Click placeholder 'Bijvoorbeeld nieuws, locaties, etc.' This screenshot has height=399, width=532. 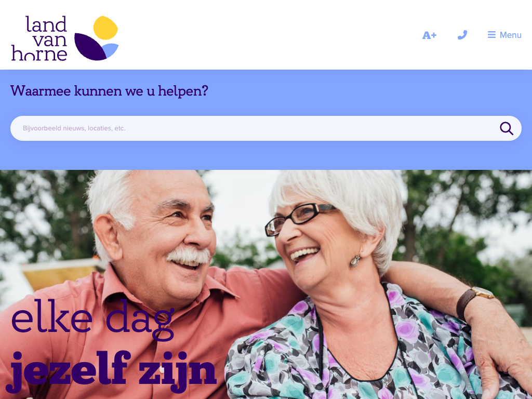(74, 128)
